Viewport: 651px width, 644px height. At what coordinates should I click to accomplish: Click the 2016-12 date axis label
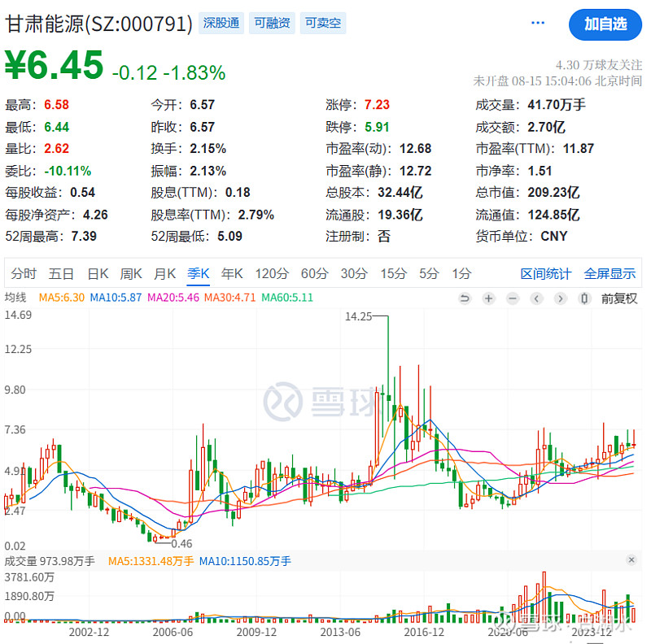click(424, 633)
